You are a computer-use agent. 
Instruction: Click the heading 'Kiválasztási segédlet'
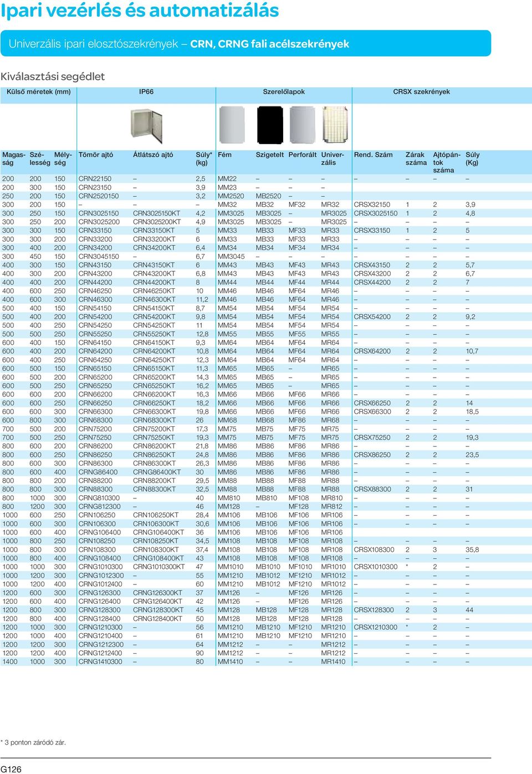point(53,77)
